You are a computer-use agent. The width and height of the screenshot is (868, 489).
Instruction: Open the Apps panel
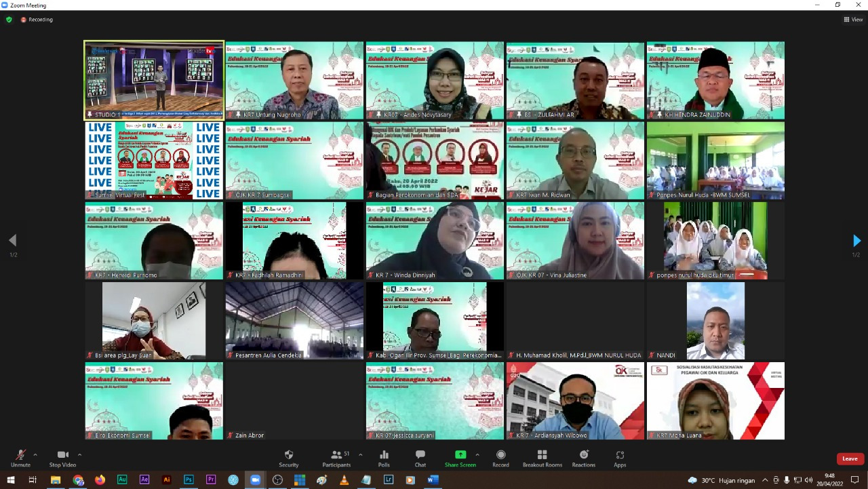[x=620, y=458]
